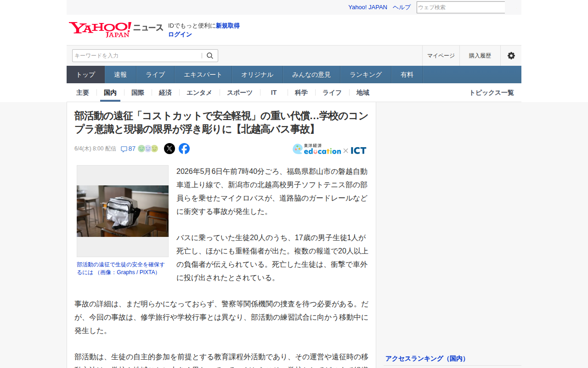Open the settings gear icon
Screen dimensions: 588x368
(511, 56)
